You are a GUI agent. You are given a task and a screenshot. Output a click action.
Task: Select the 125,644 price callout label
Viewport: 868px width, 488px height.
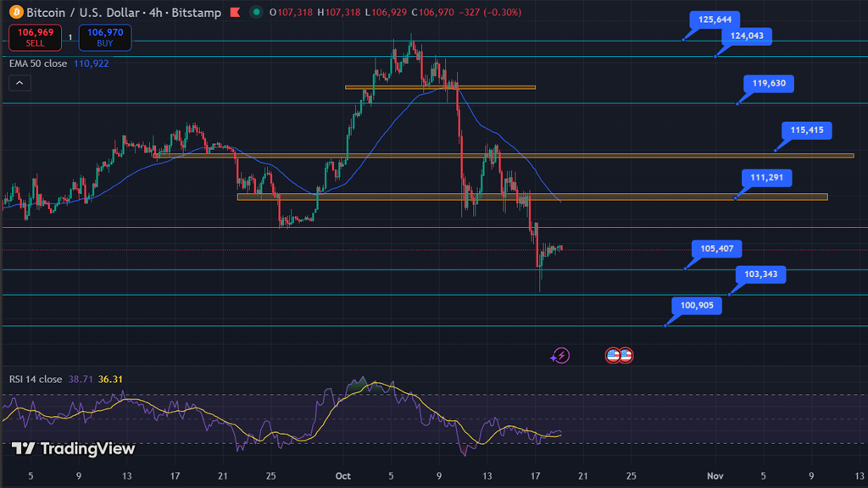[715, 19]
